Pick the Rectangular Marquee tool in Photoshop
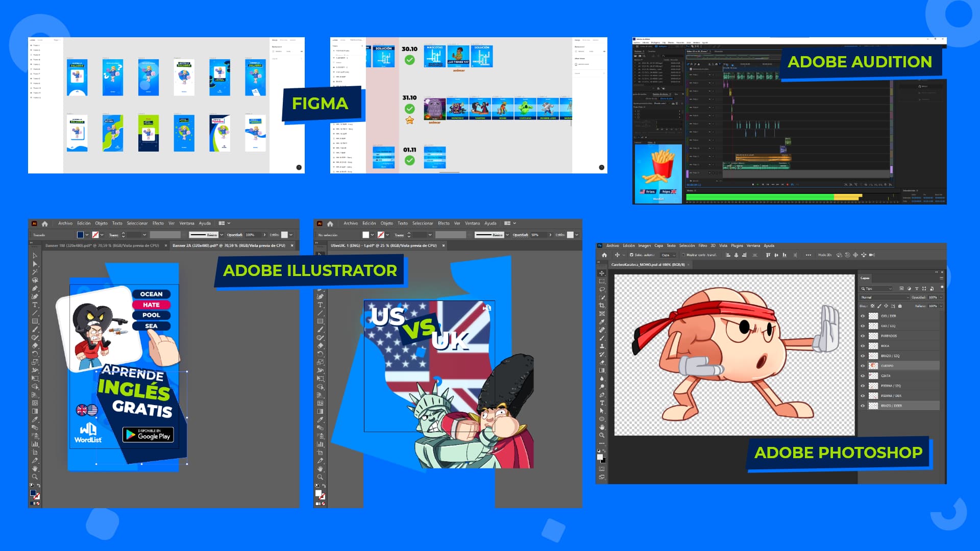Viewport: 980px width, 551px height. [x=602, y=281]
